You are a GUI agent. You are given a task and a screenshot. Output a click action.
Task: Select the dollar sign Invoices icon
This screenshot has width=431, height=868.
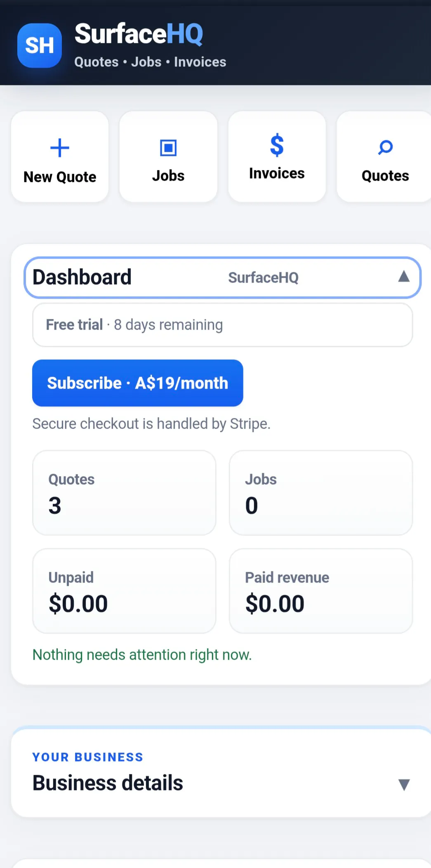click(x=277, y=145)
